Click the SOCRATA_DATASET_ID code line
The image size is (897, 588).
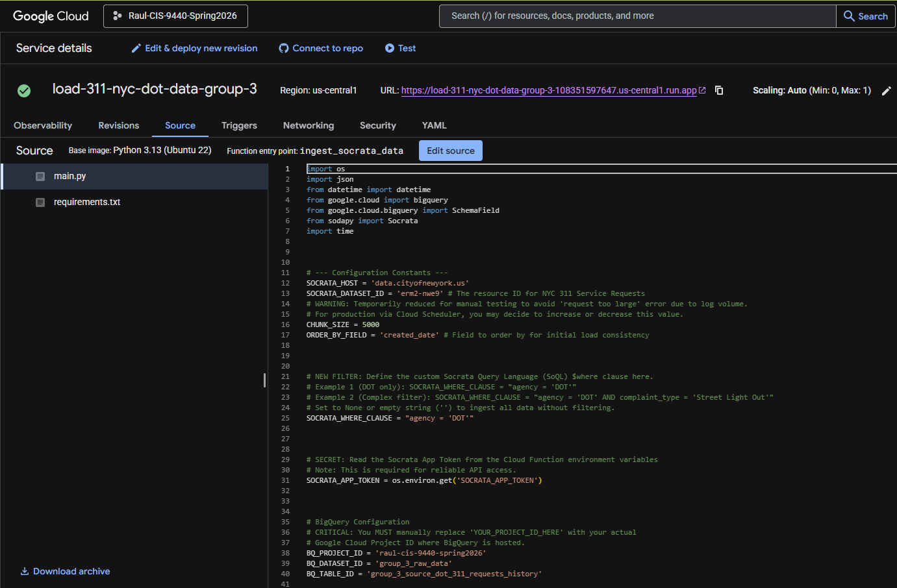475,293
